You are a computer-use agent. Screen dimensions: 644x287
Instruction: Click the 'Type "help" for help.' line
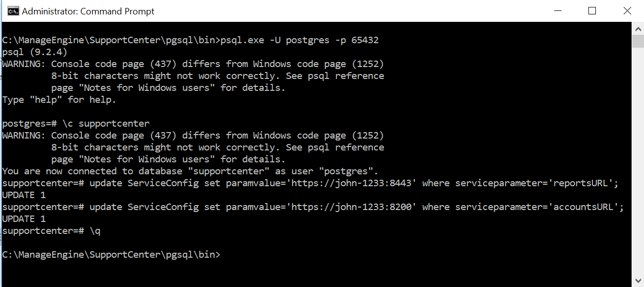pyautogui.click(x=59, y=100)
